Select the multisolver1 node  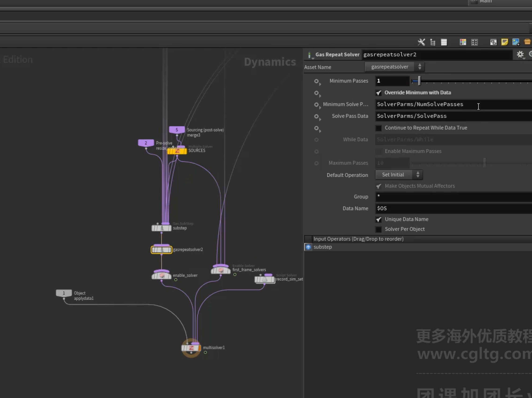pyautogui.click(x=191, y=348)
